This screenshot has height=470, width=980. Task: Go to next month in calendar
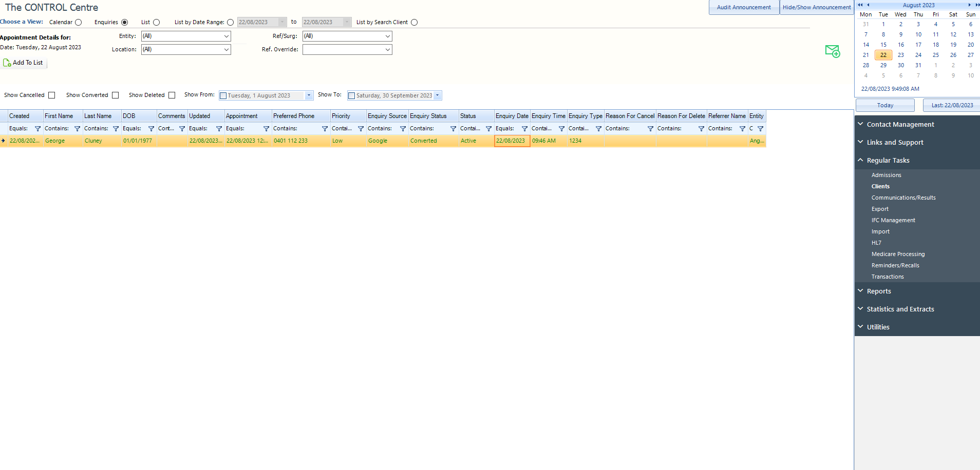point(970,5)
